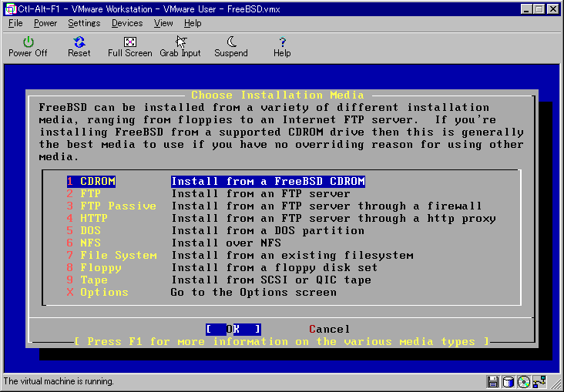
Task: Select Cancel in the installer dialog
Action: pyautogui.click(x=329, y=329)
